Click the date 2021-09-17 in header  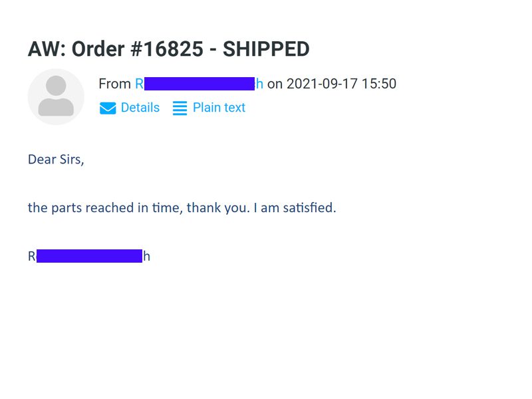click(322, 84)
